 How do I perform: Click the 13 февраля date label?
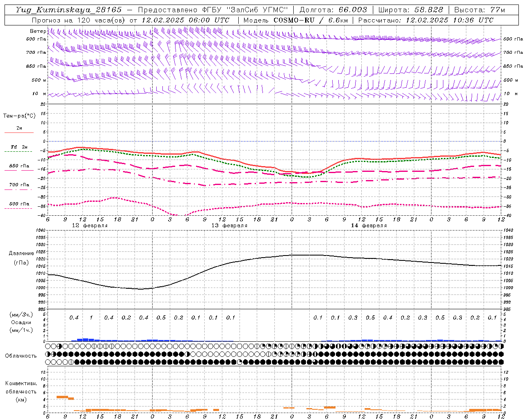(x=229, y=226)
